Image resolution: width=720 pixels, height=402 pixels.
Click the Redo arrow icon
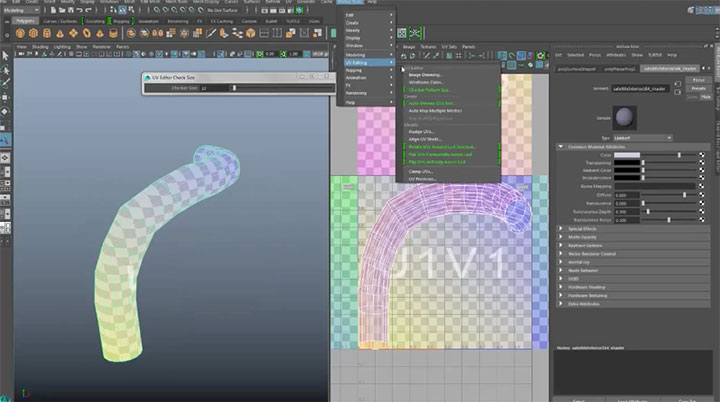(x=88, y=10)
